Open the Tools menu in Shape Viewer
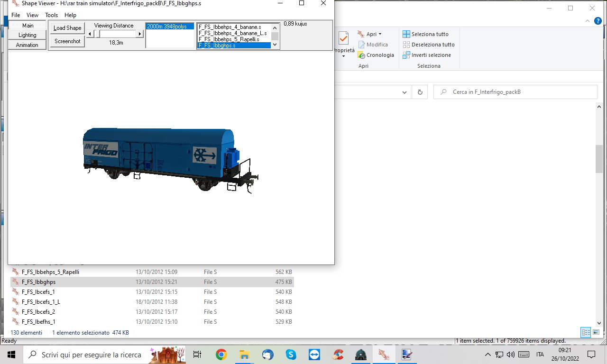607x364 pixels. click(x=51, y=15)
